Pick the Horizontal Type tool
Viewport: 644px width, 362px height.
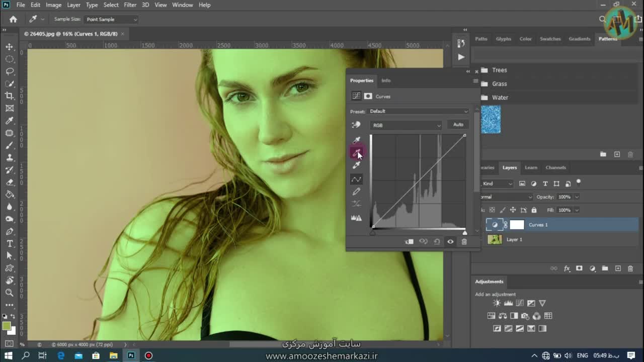9,243
